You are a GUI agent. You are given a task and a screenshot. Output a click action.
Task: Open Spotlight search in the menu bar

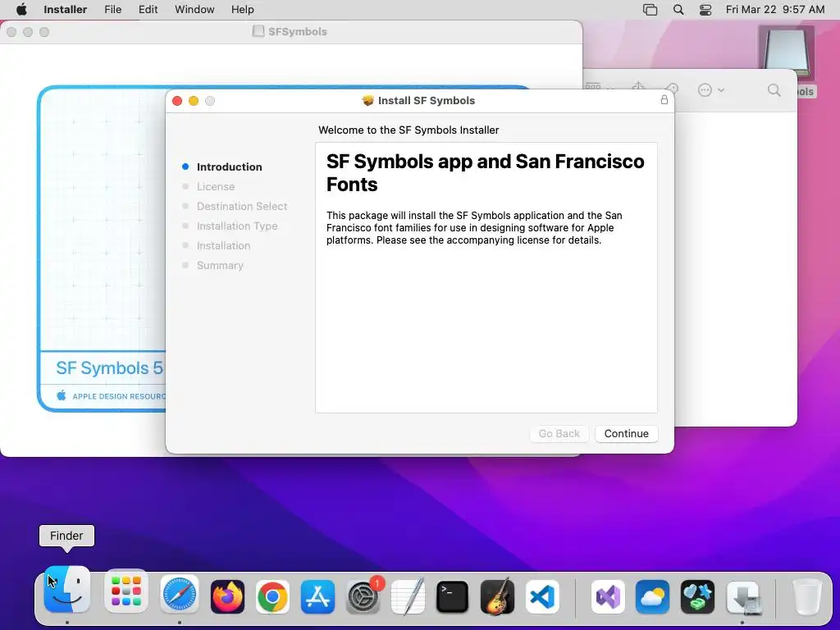tap(678, 10)
